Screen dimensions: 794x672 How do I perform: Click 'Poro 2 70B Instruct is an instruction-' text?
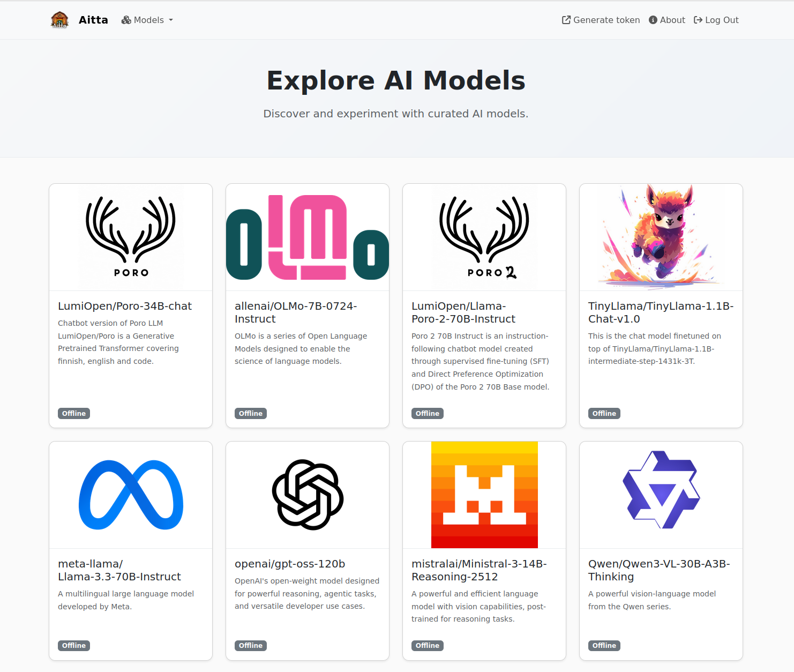point(480,336)
